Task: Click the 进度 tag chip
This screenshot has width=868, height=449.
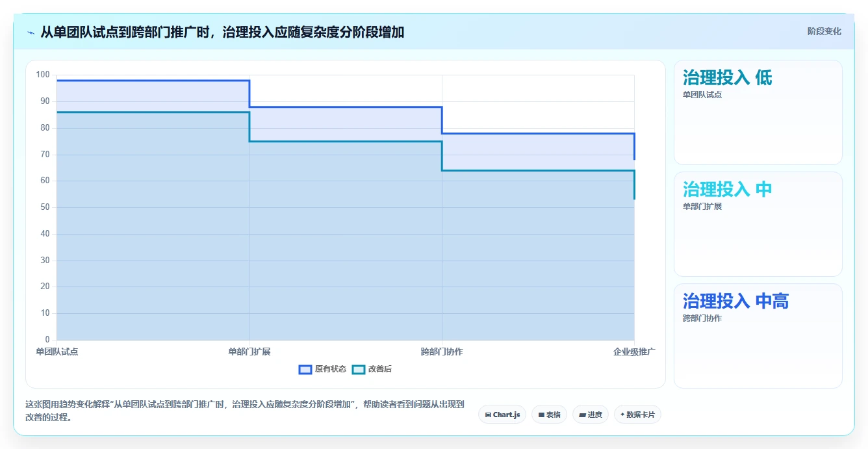Action: tap(590, 415)
